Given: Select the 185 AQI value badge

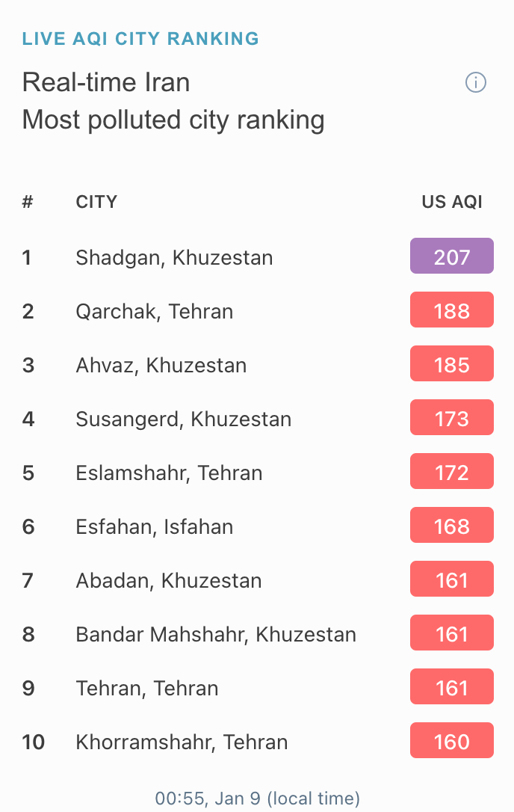Looking at the screenshot, I should (x=452, y=363).
